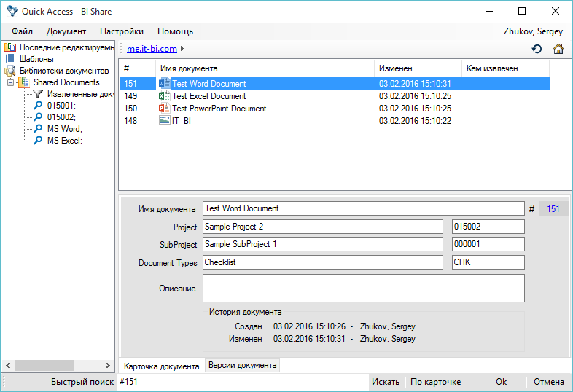Click the Ok button
573x392 pixels.
pyautogui.click(x=502, y=382)
